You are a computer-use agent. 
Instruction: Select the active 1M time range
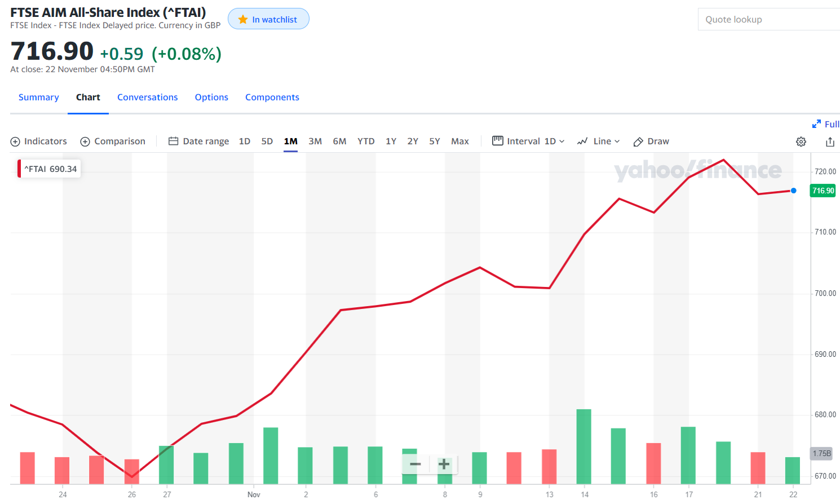click(x=291, y=142)
